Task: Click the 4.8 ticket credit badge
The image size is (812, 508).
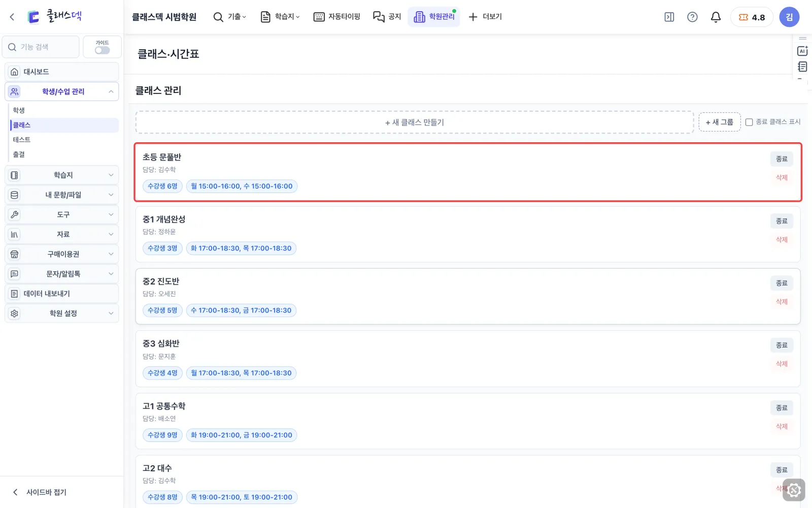Action: 752,17
